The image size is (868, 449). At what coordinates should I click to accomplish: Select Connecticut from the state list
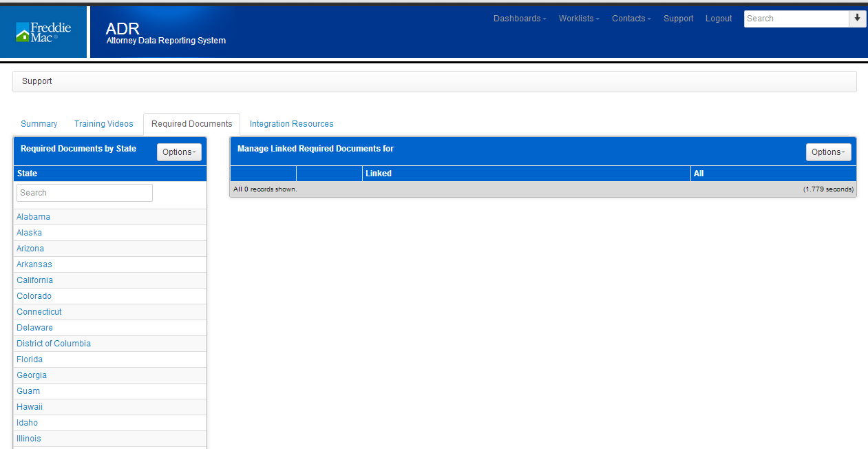point(39,312)
